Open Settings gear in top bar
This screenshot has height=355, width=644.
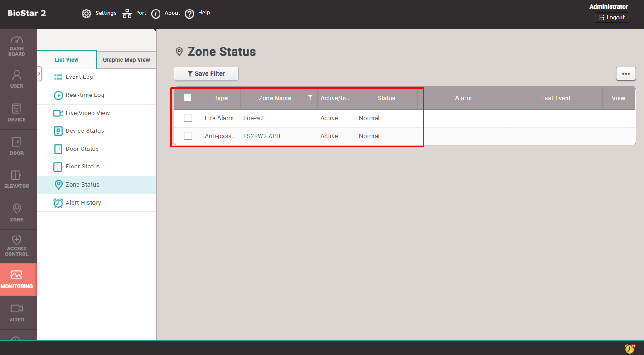coord(87,14)
